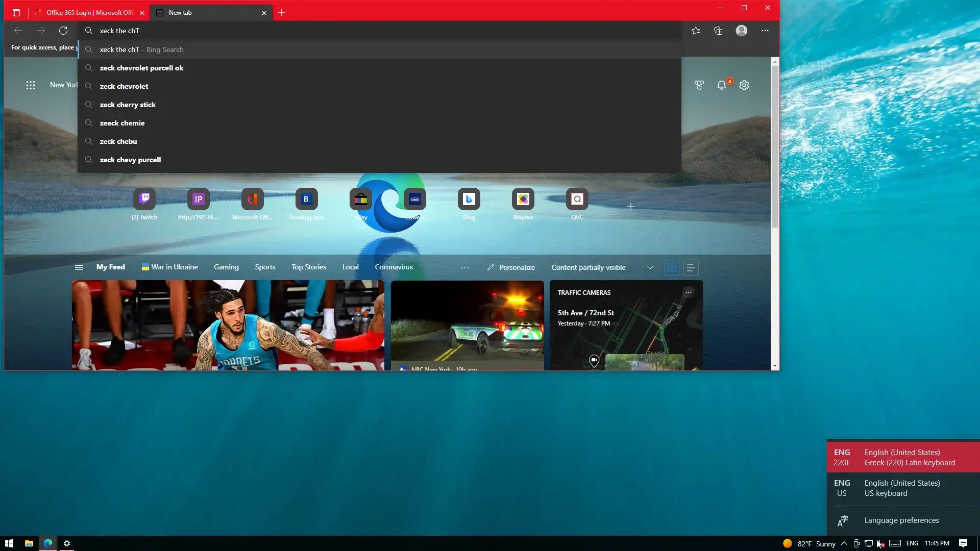This screenshot has height=551, width=980.
Task: Click the page vertical scrollbar thumb
Action: [775, 145]
